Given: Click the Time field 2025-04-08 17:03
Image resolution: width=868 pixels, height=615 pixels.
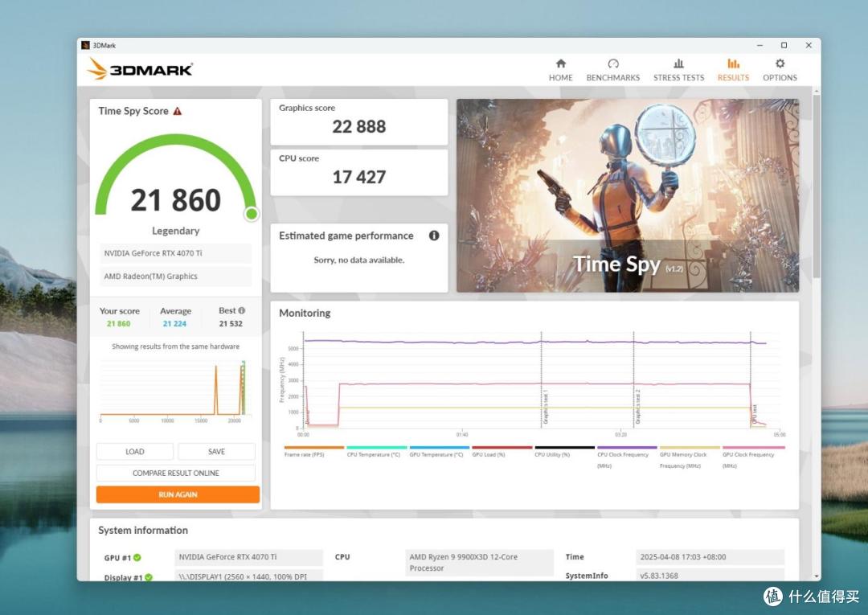Looking at the screenshot, I should pyautogui.click(x=710, y=557).
